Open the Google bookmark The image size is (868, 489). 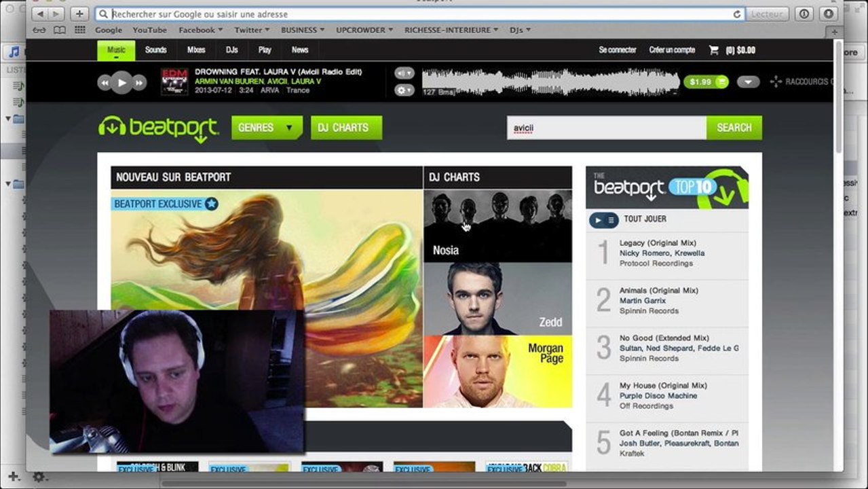(x=109, y=30)
